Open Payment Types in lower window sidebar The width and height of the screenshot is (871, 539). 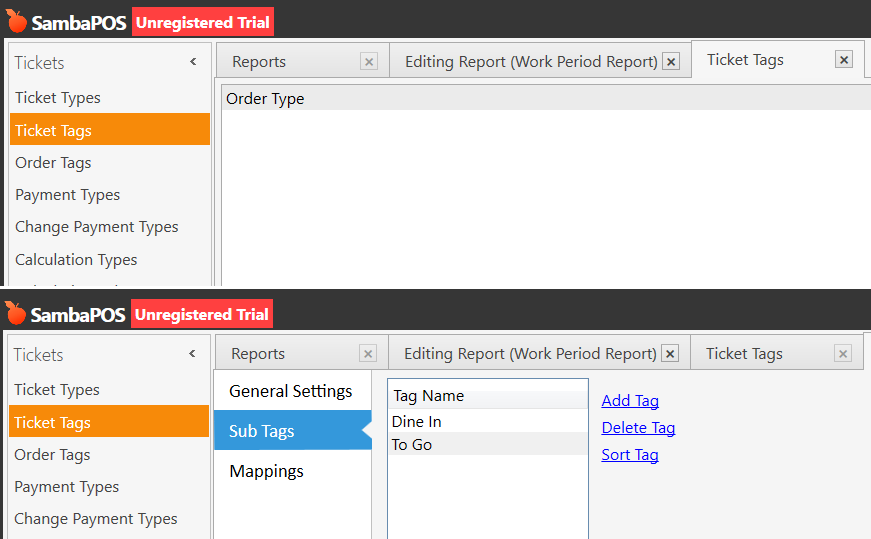[109, 487]
